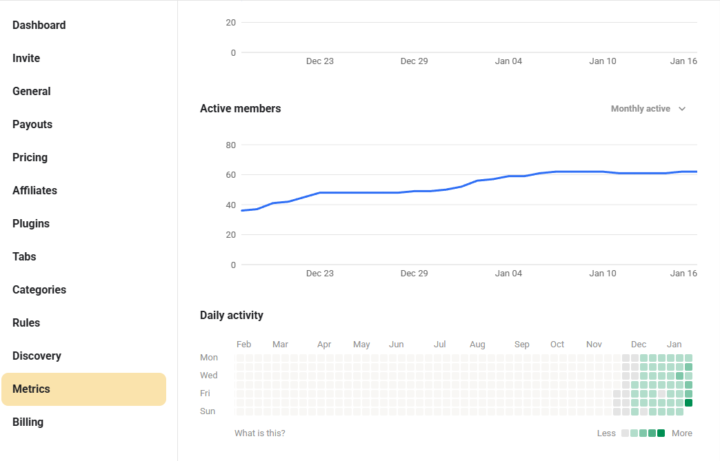720x461 pixels.
Task: Open the Dashboard settings section
Action: click(x=39, y=25)
